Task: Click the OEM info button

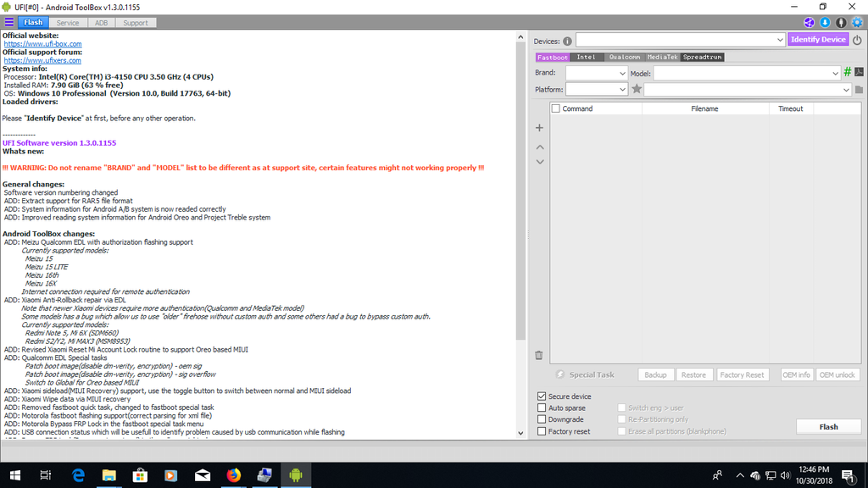Action: (797, 374)
